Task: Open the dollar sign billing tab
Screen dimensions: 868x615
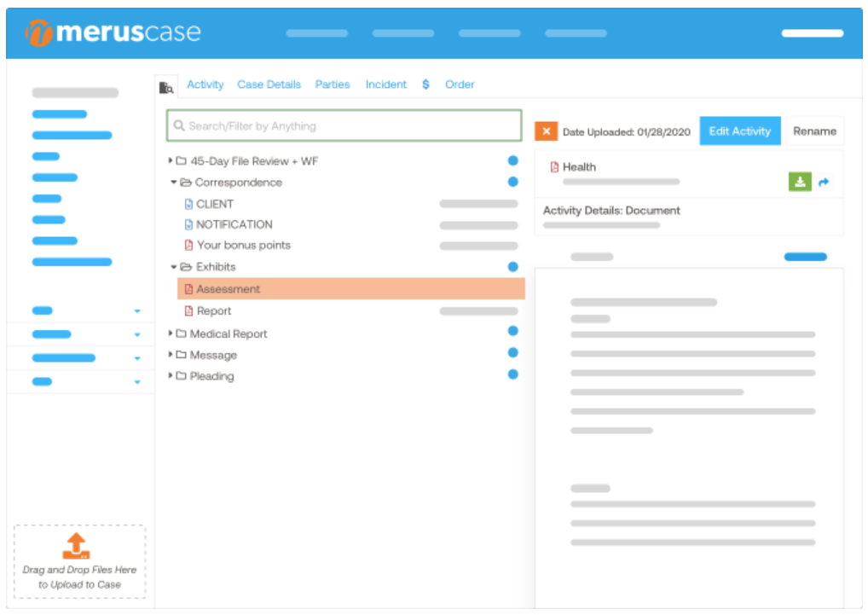Action: [x=425, y=84]
